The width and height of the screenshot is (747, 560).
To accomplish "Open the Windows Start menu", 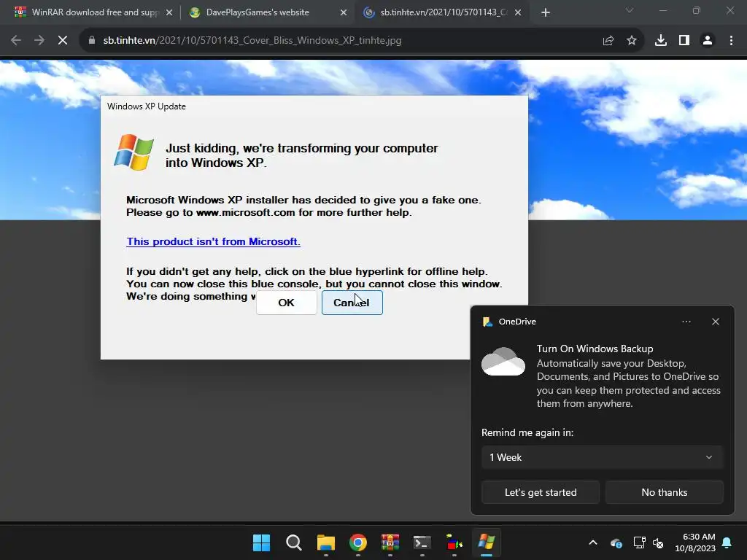I will (262, 542).
